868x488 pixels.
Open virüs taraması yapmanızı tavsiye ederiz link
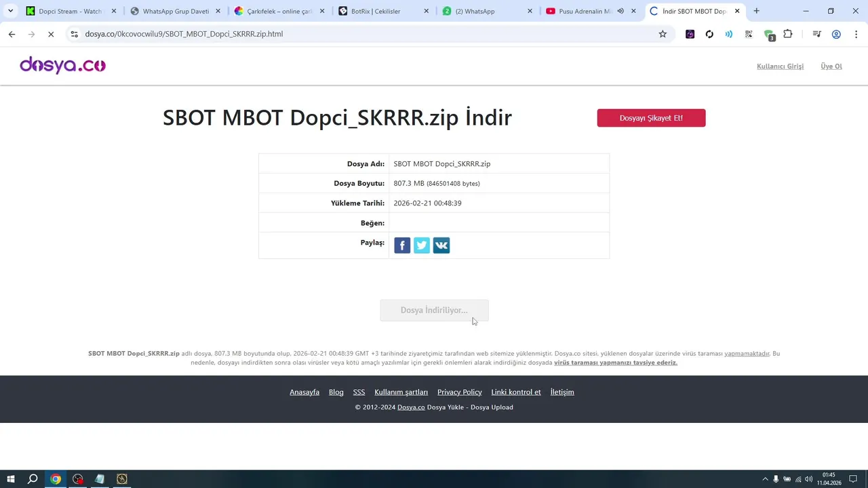(x=616, y=363)
